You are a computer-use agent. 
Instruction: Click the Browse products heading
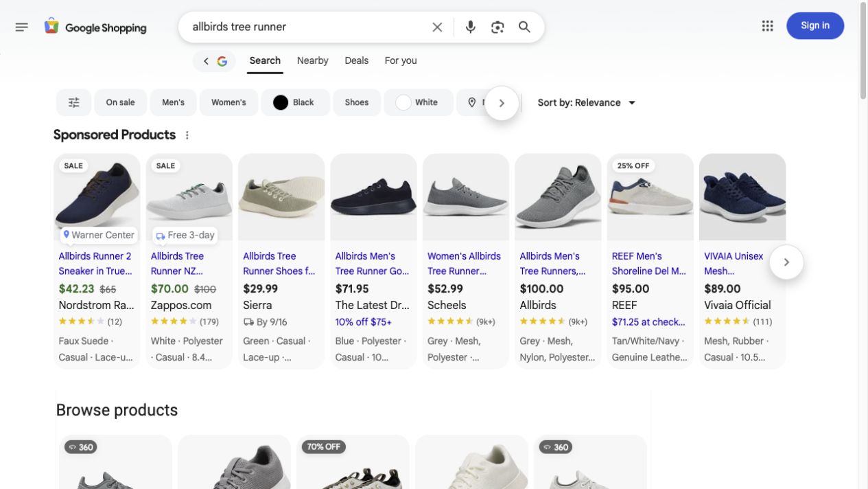[x=117, y=410]
